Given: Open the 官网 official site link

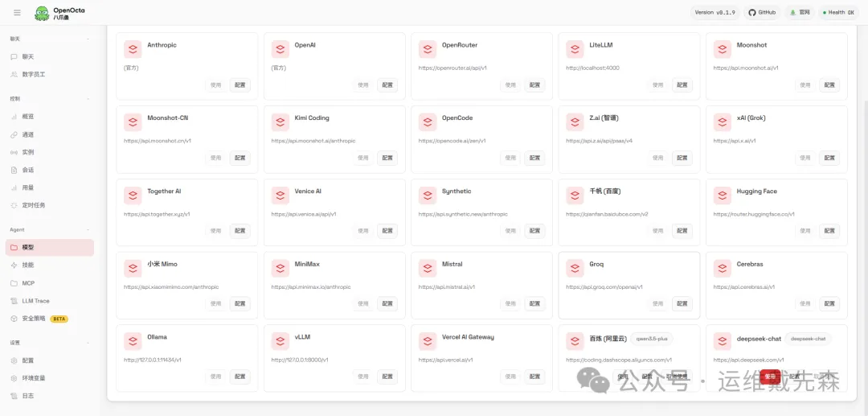Looking at the screenshot, I should (800, 13).
